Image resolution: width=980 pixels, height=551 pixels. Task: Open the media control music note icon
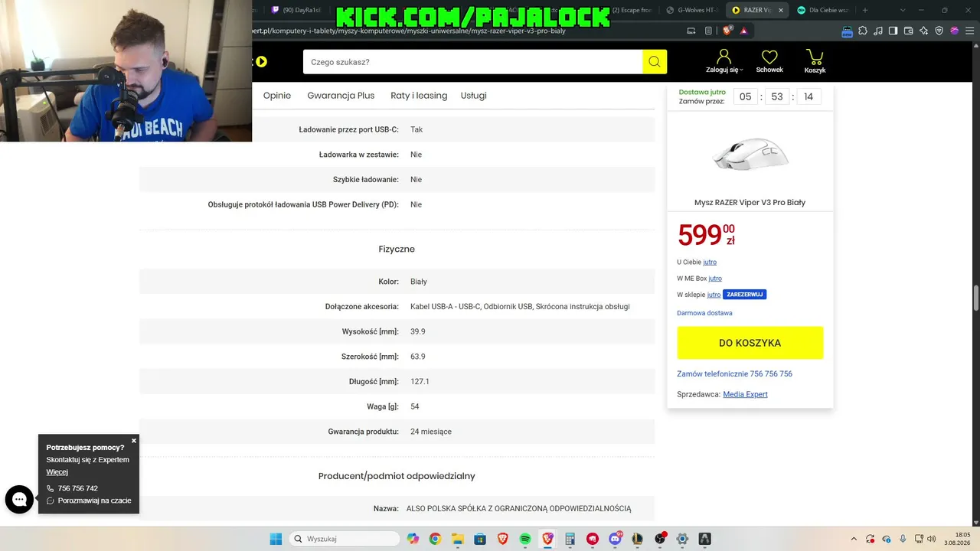878,31
